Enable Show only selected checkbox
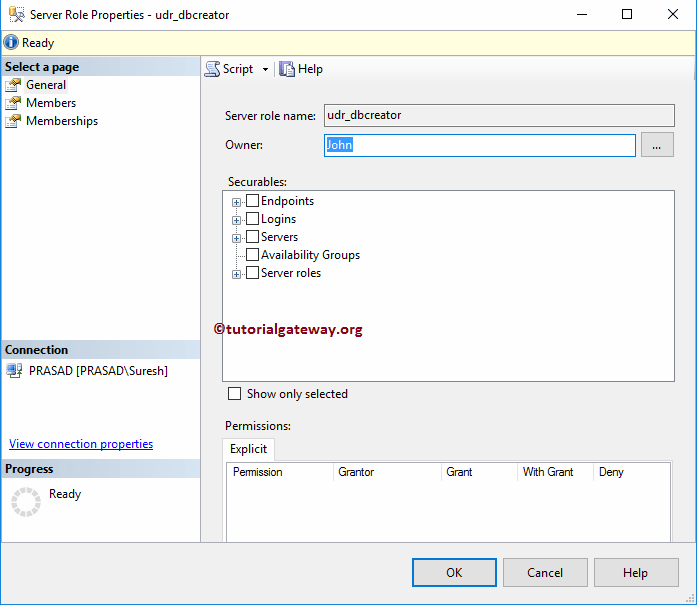Screen dimensions: 697x605 [234, 394]
